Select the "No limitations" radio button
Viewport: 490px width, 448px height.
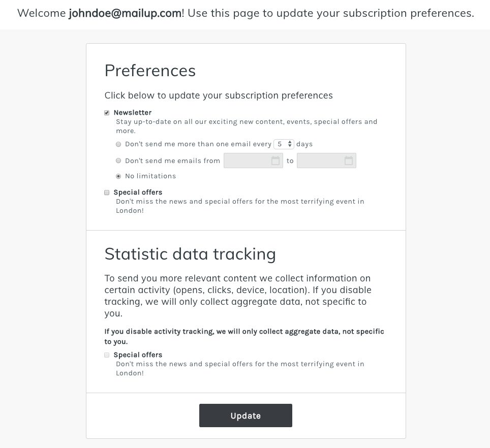118,176
